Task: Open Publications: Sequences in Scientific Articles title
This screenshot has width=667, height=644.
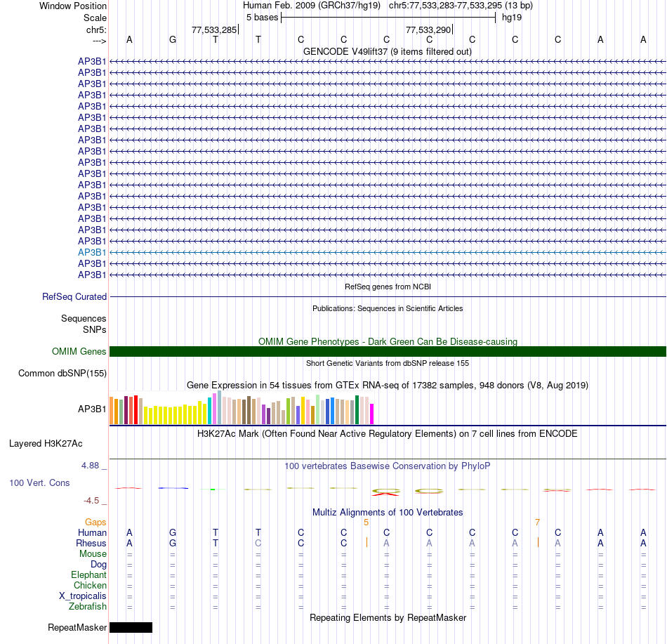Action: (x=388, y=308)
